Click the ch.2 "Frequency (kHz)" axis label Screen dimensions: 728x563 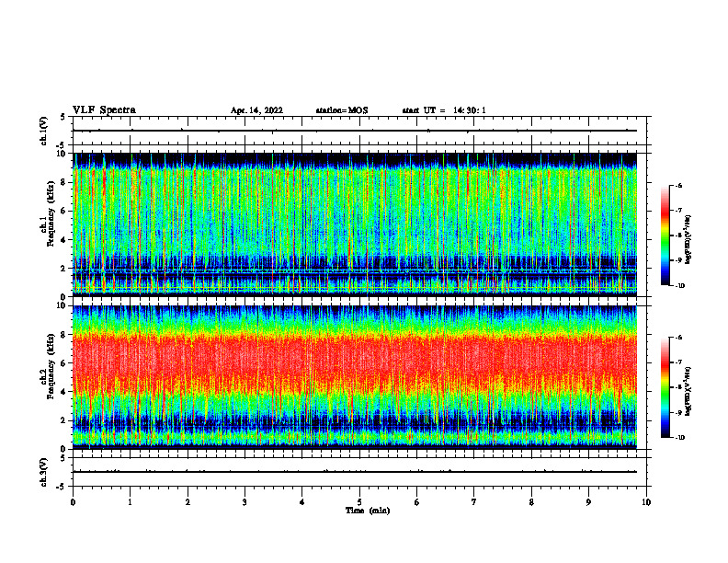coord(51,366)
